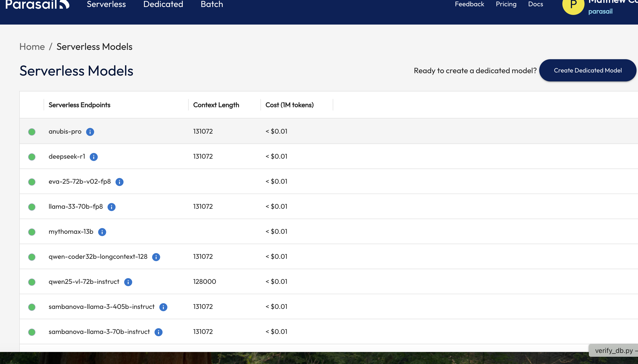The height and width of the screenshot is (364, 638).
Task: Click the Home breadcrumb link
Action: [x=32, y=47]
